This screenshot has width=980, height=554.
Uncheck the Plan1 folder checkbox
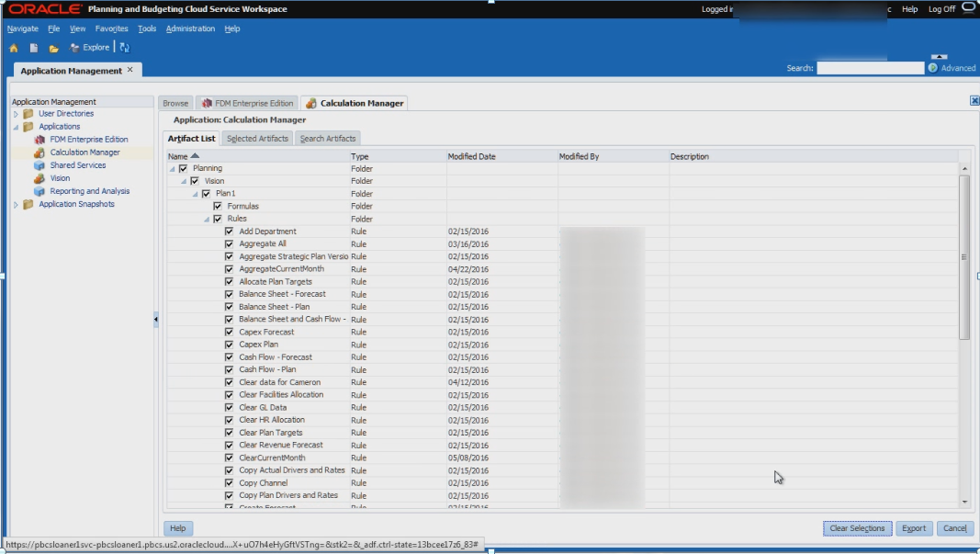pyautogui.click(x=206, y=193)
